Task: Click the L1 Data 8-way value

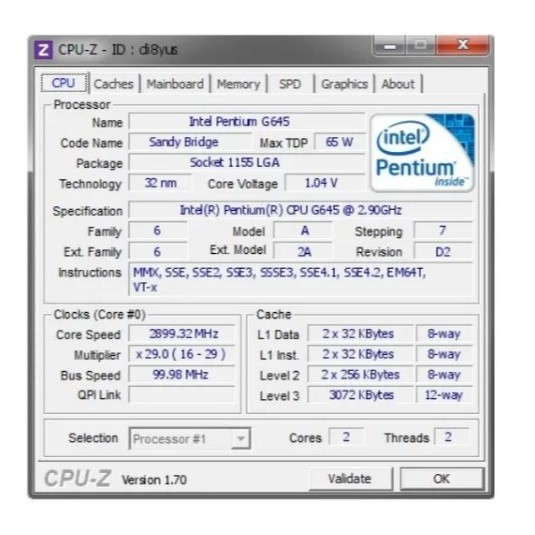Action: click(x=444, y=334)
